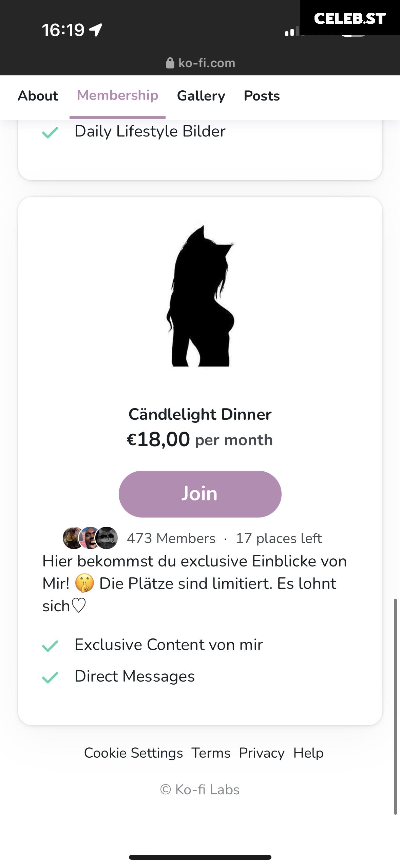Tap the shushing face emoji
400x868 pixels.
84,583
